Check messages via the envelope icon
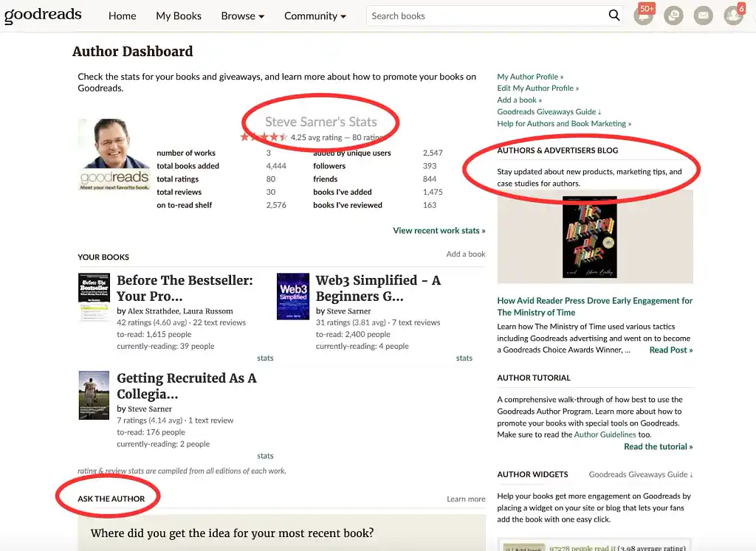 click(x=703, y=15)
